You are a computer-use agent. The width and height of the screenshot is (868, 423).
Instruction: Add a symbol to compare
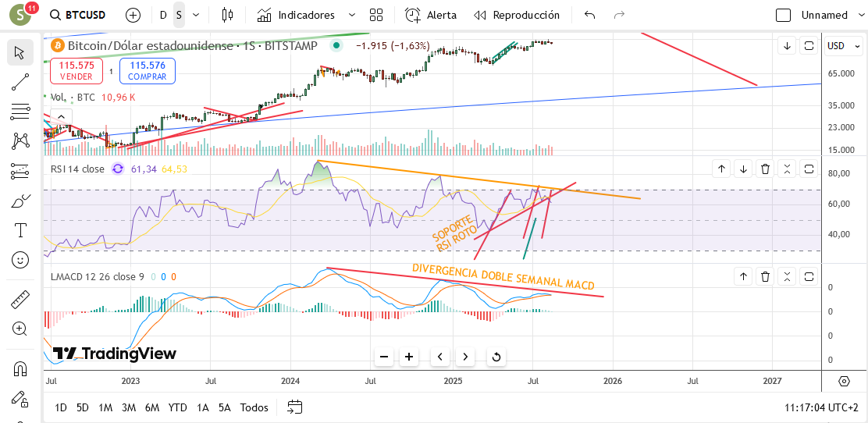(x=133, y=15)
